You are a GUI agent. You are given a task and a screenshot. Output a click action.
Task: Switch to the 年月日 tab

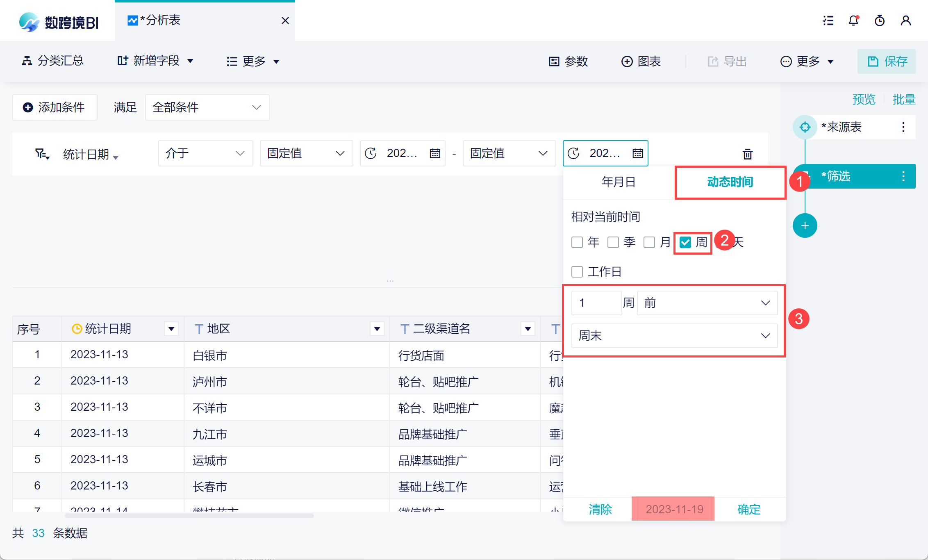(619, 182)
